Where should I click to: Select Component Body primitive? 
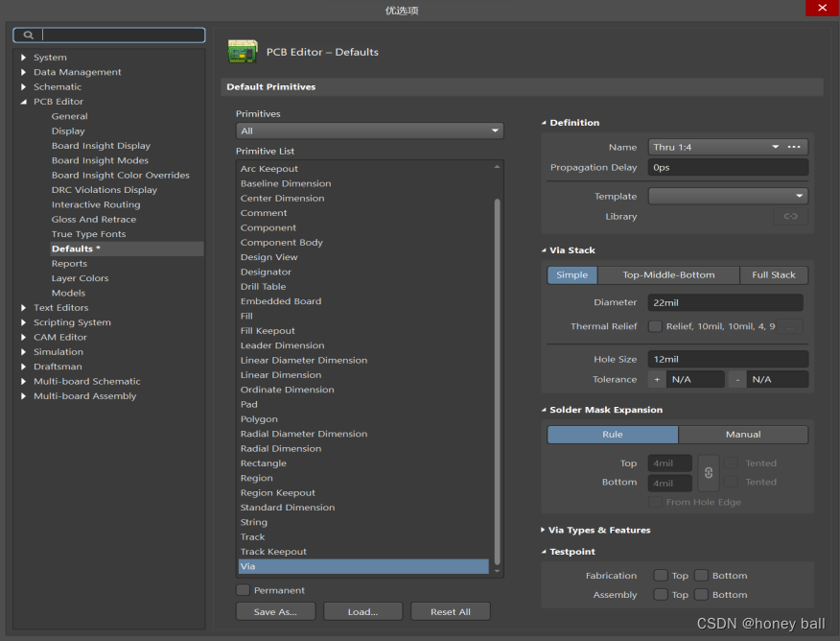coord(363,242)
